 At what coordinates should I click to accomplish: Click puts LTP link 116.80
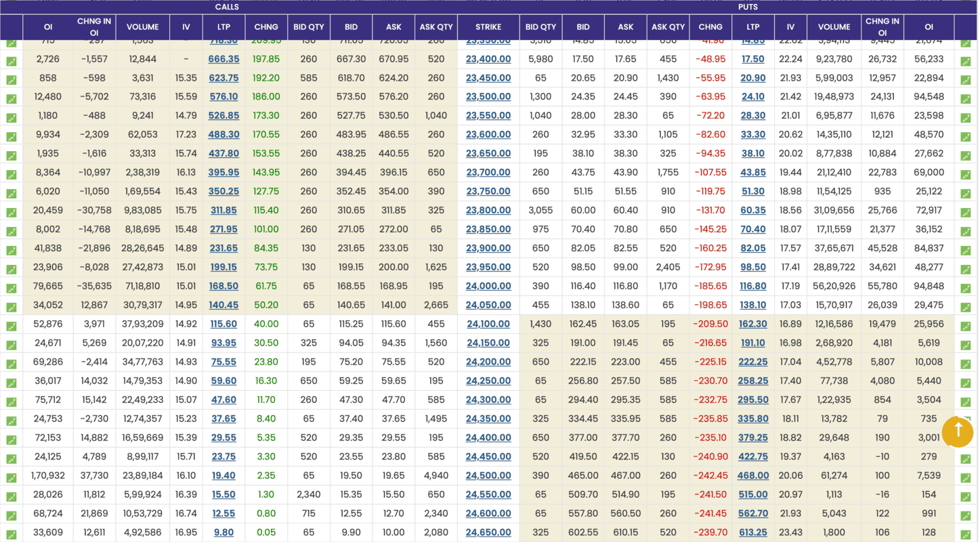pyautogui.click(x=752, y=287)
